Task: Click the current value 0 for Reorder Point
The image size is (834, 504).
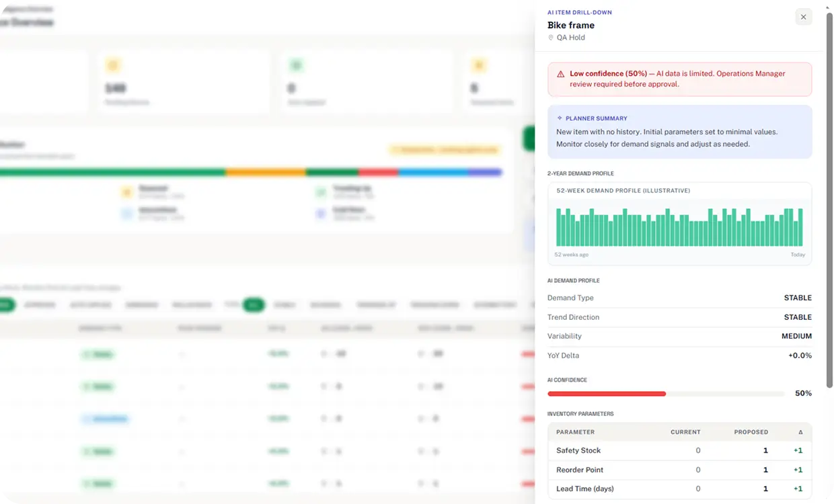Action: tap(698, 470)
